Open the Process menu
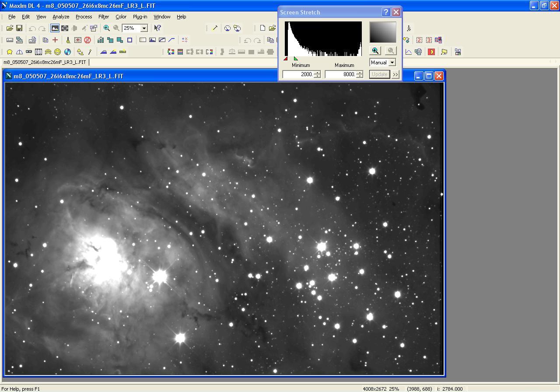 tap(84, 17)
